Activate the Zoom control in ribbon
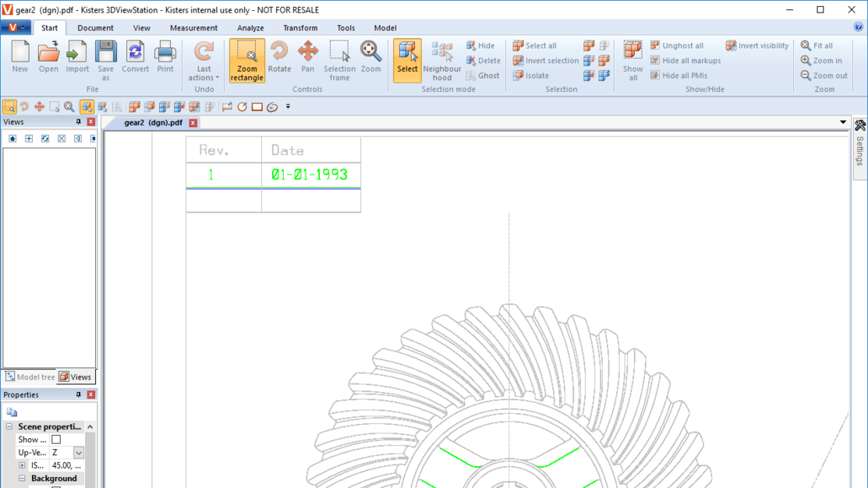 (371, 57)
